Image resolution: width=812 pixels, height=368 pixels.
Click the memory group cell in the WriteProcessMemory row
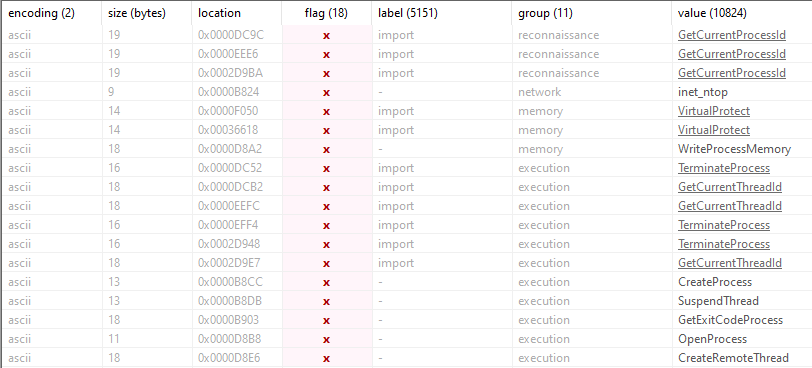point(540,149)
